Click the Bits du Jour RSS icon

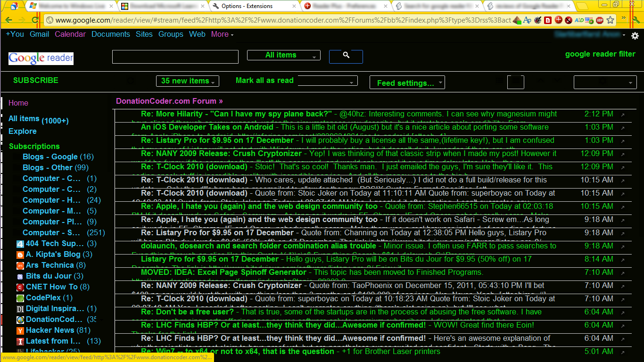(x=20, y=277)
